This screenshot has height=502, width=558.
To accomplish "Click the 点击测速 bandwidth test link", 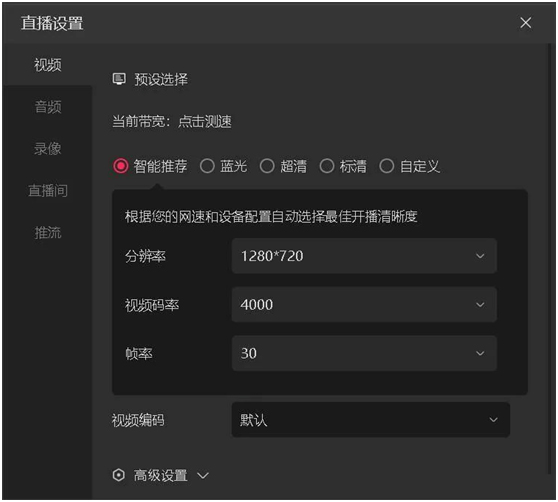I will click(x=205, y=121).
